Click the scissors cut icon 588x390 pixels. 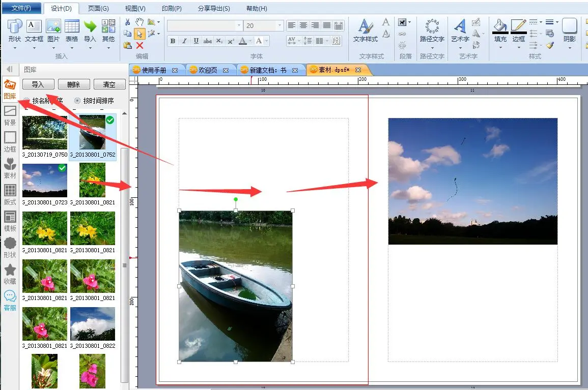tap(128, 22)
